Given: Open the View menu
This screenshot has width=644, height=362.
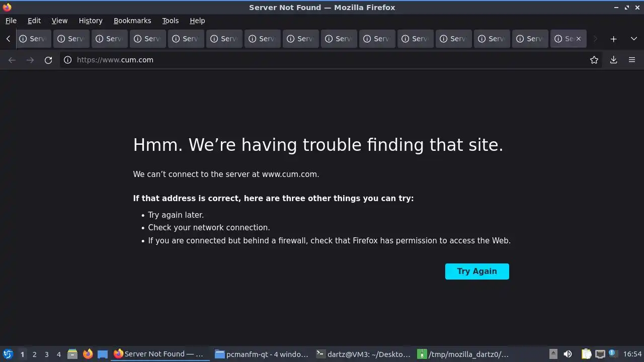Looking at the screenshot, I should [x=59, y=21].
